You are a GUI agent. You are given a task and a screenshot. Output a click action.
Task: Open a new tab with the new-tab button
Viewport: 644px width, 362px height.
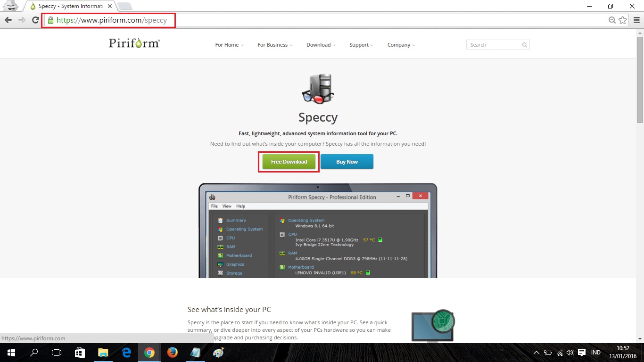pyautogui.click(x=125, y=6)
